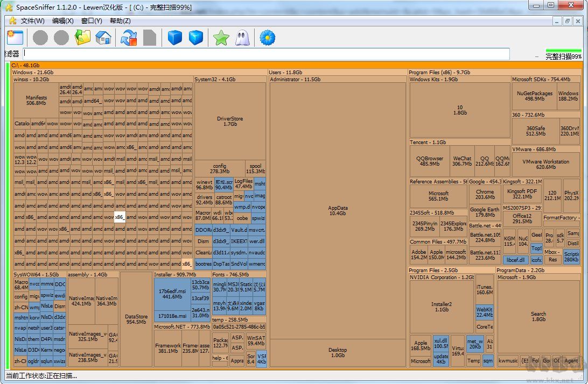Screen dimensions: 588x384
Task: Click the green scan progress bar
Action: pyautogui.click(x=563, y=51)
